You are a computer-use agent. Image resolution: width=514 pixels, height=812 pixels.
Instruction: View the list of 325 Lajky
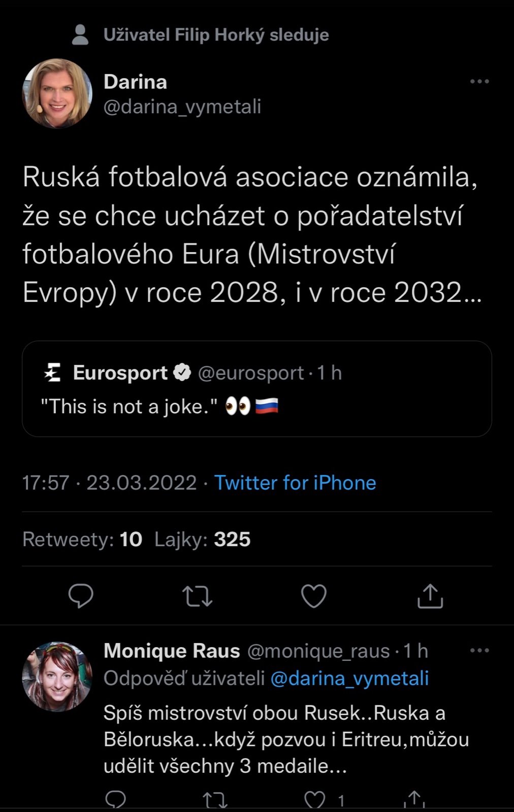[202, 539]
